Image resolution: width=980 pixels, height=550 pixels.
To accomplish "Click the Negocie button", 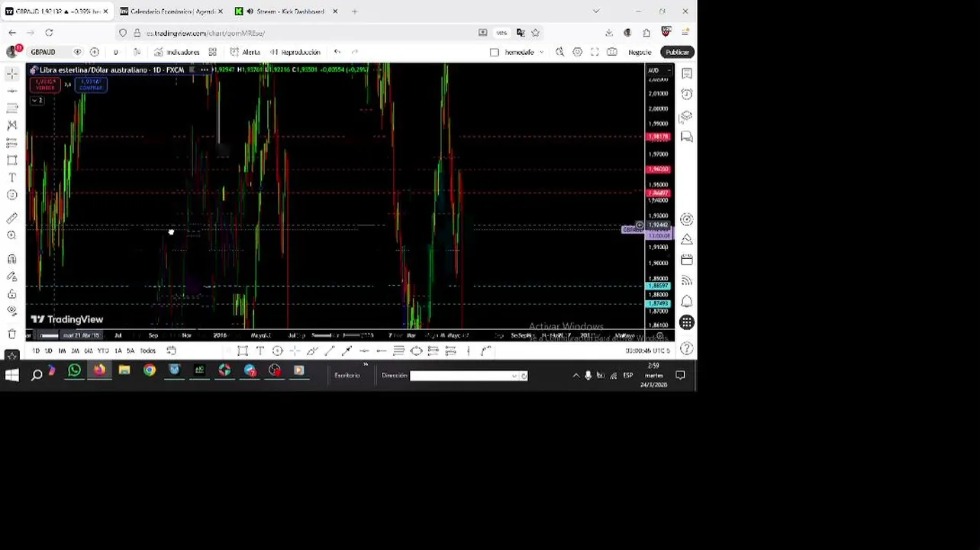I will point(640,52).
